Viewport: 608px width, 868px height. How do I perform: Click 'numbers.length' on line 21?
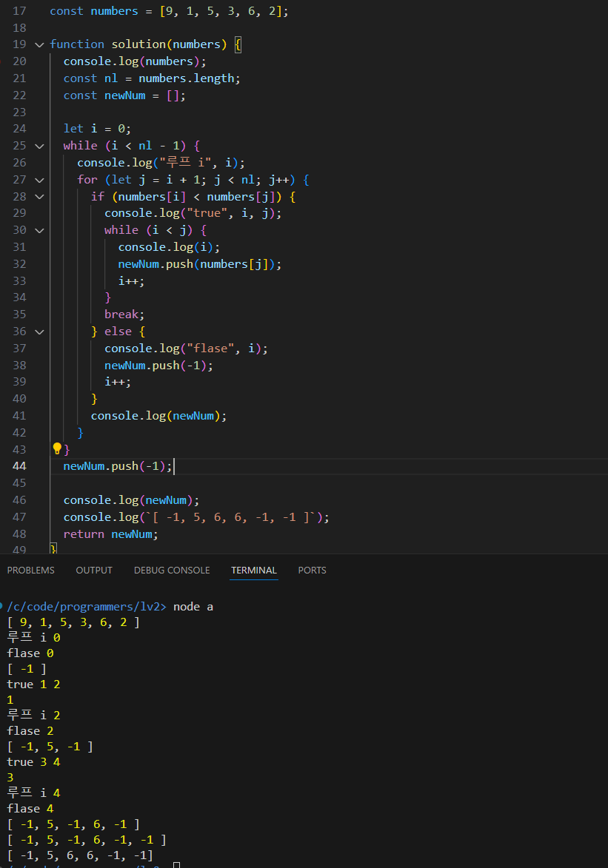click(x=187, y=78)
